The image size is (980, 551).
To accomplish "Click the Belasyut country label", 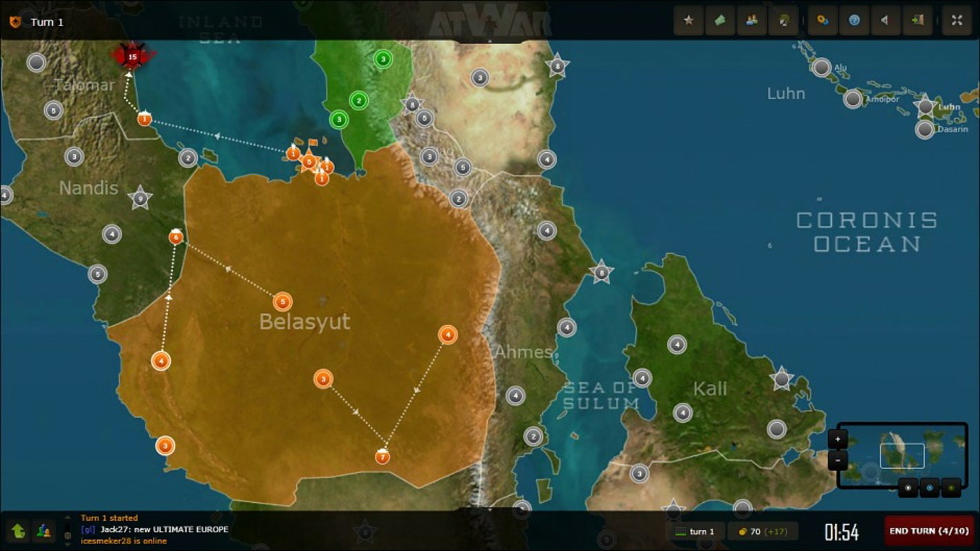I will [305, 322].
